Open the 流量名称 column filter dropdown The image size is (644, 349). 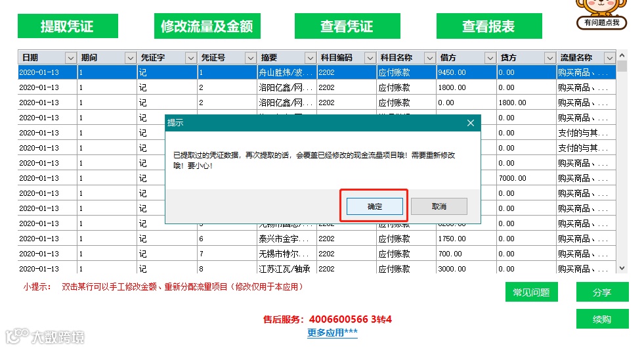[610, 58]
